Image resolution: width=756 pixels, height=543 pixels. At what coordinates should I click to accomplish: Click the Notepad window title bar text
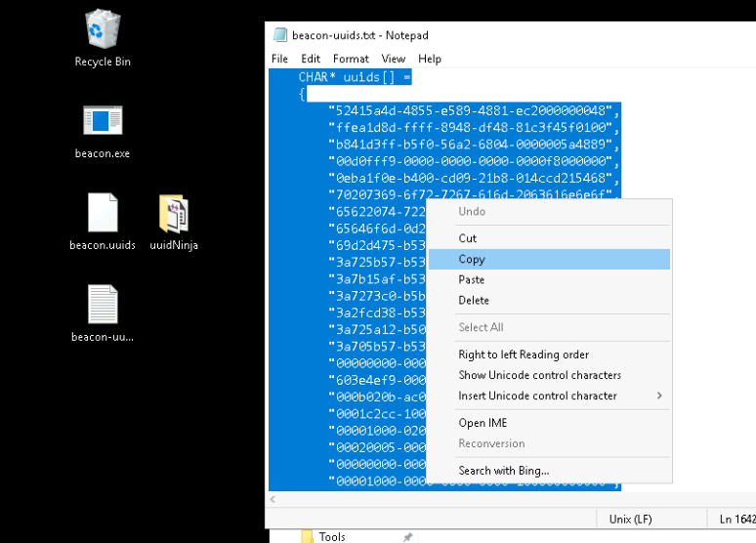point(360,35)
